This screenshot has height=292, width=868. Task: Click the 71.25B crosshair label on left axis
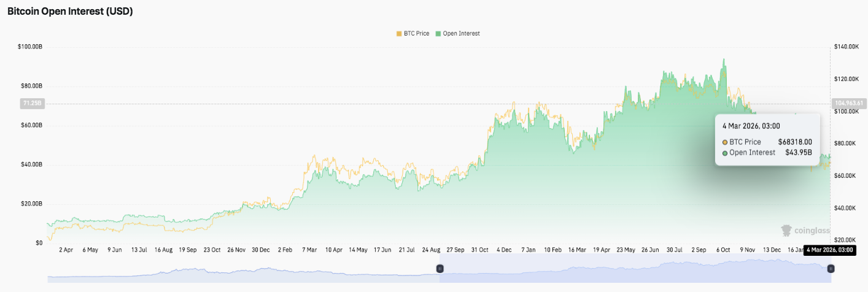click(31, 104)
